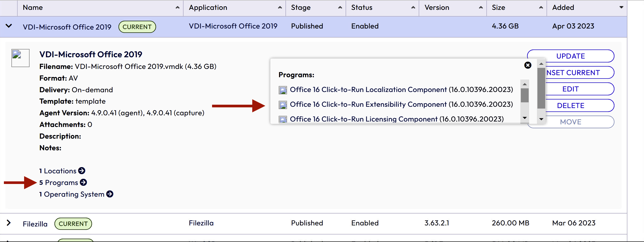Open the Operating System arrow icon

click(110, 194)
